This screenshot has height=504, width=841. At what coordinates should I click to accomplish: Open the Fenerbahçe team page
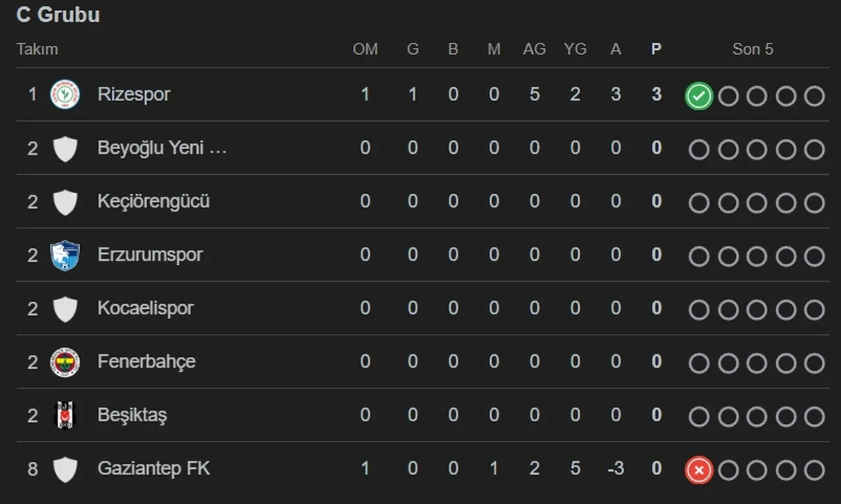146,361
